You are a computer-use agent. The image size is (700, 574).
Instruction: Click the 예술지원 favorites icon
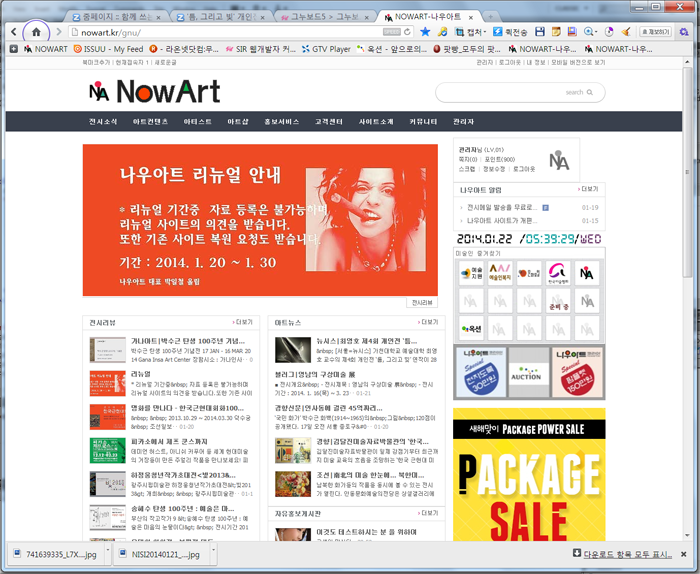(471, 273)
